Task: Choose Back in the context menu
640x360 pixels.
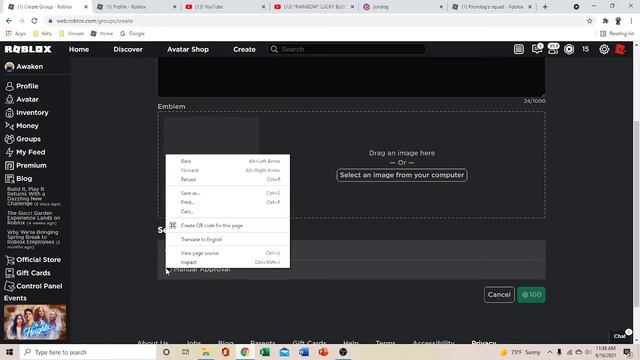Action: [x=228, y=161]
